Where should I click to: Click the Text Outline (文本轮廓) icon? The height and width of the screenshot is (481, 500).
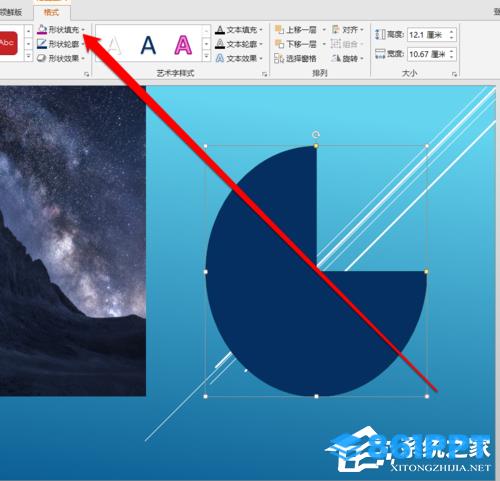coord(220,44)
